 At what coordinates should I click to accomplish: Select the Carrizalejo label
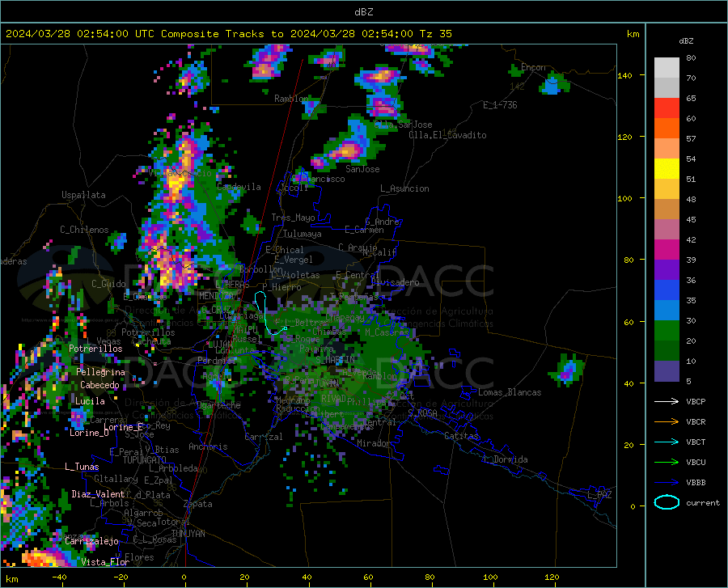(x=91, y=541)
